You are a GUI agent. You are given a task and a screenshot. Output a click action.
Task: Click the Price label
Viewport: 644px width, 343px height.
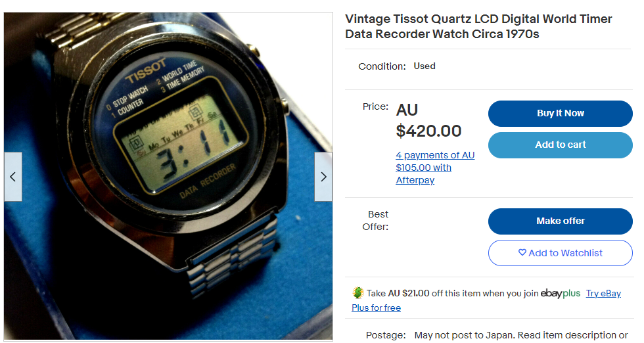pyautogui.click(x=375, y=107)
